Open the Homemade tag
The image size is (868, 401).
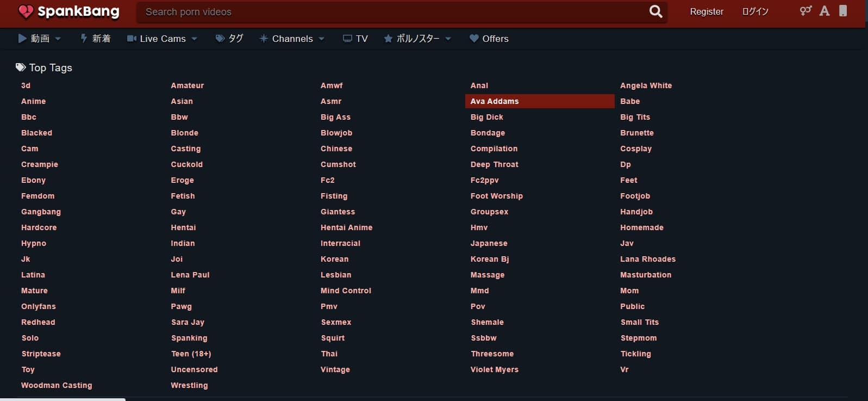(x=642, y=227)
